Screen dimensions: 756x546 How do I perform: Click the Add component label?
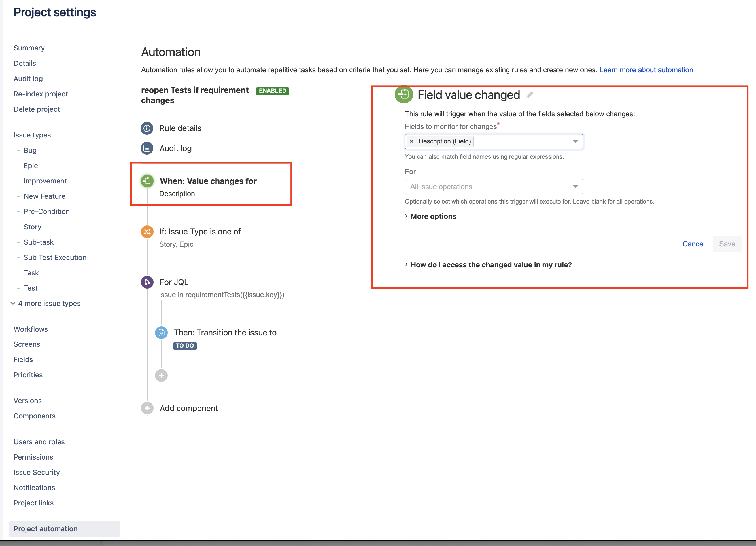(189, 408)
